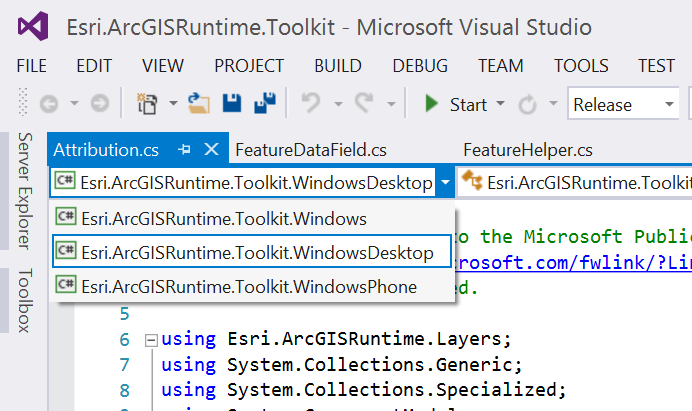Click 'System.Collections.Generic' in the code
Screen dimensions: 692x411
point(369,365)
